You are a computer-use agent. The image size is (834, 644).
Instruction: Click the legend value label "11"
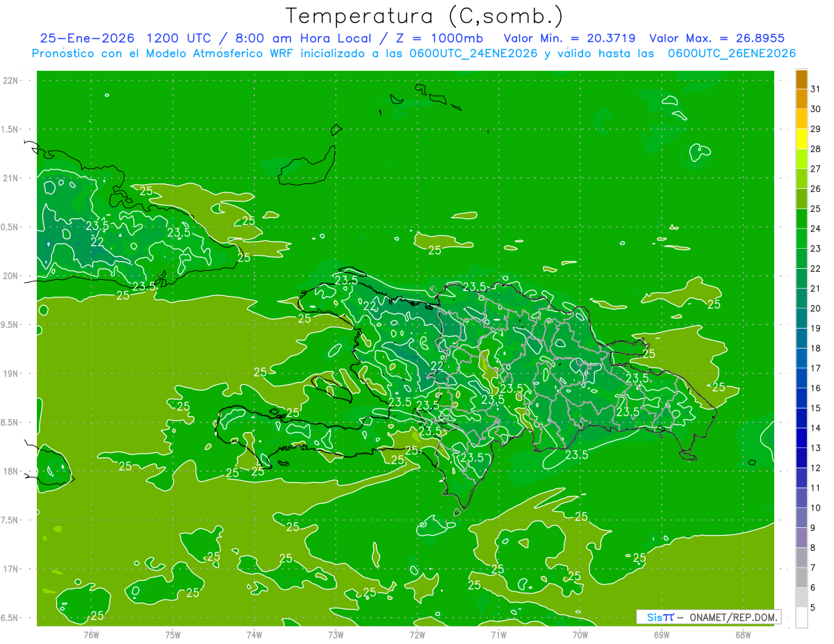[816, 488]
